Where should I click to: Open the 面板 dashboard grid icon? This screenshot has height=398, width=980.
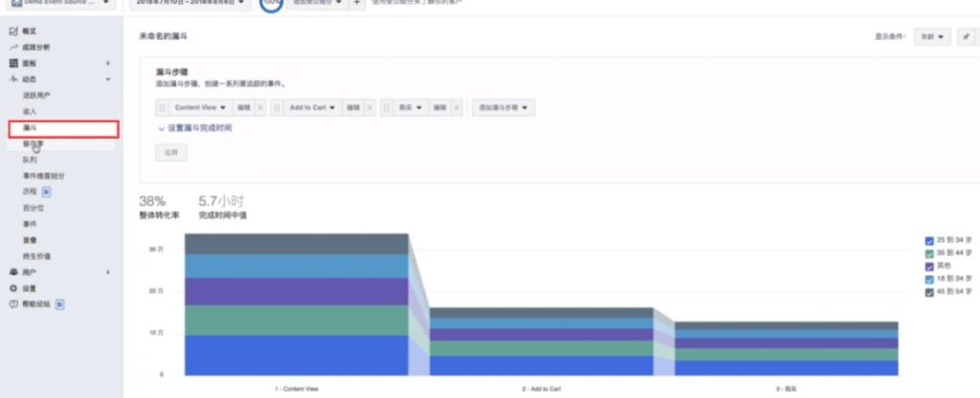[x=13, y=62]
